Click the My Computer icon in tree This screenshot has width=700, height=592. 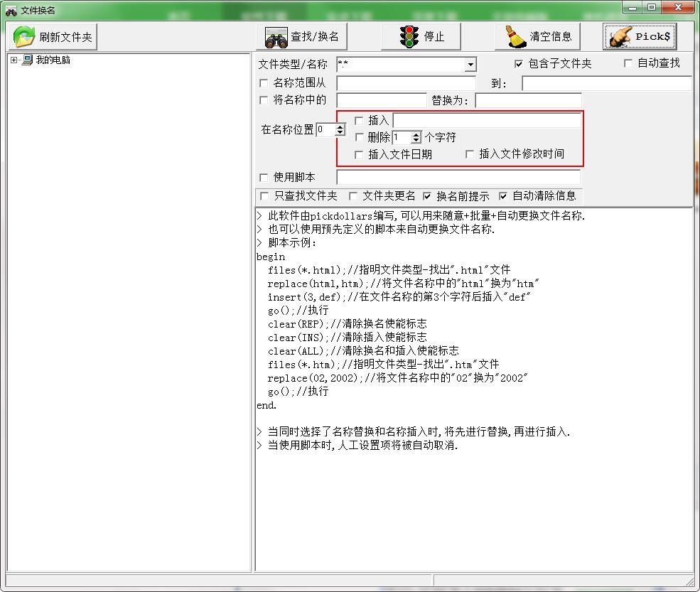click(28, 60)
